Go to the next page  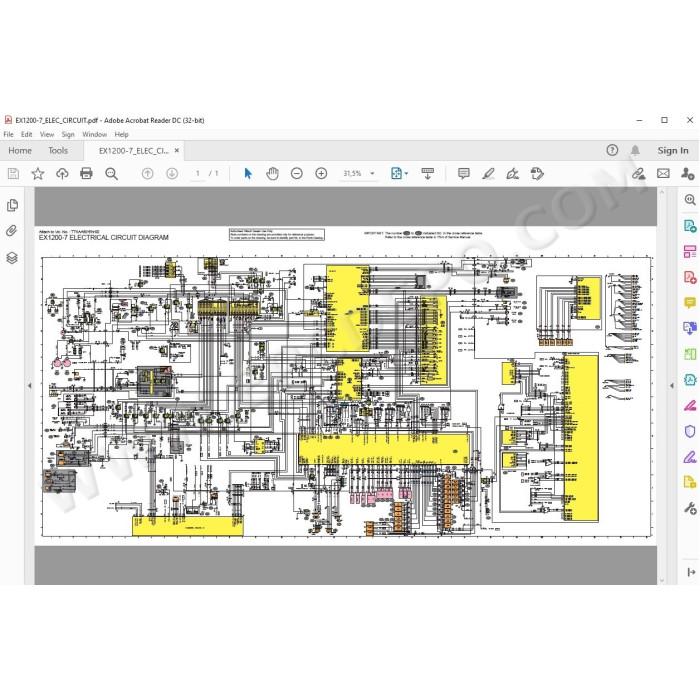point(172,174)
